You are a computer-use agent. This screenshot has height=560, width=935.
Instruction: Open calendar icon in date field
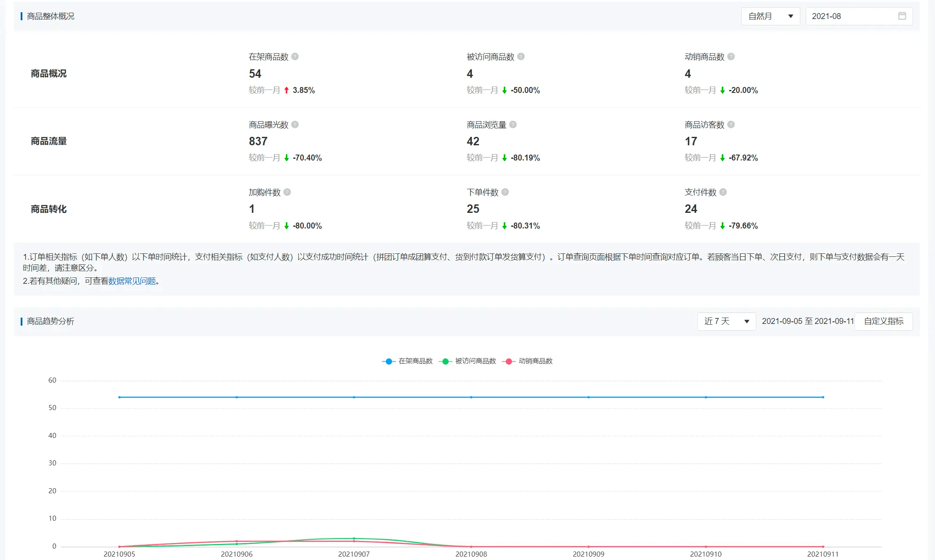click(902, 16)
